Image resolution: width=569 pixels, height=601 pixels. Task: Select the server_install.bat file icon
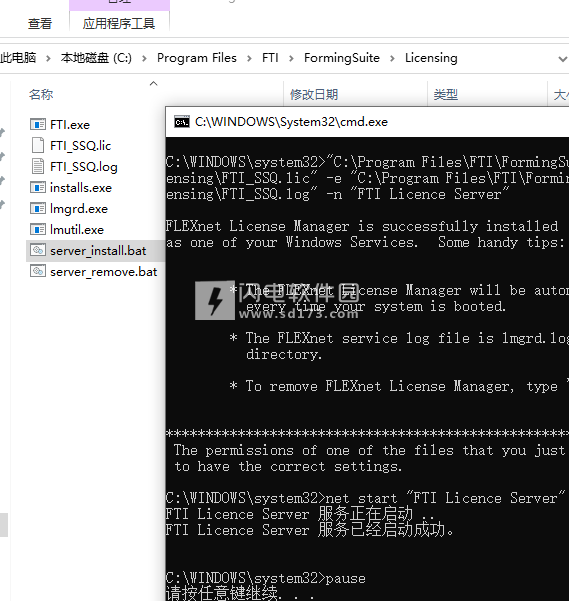pyautogui.click(x=38, y=250)
